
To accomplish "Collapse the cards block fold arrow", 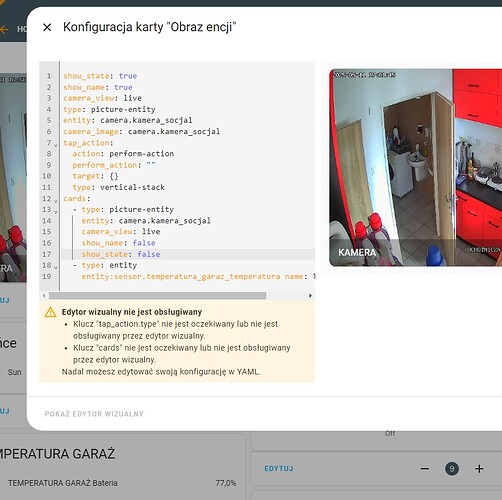I will coord(56,201).
